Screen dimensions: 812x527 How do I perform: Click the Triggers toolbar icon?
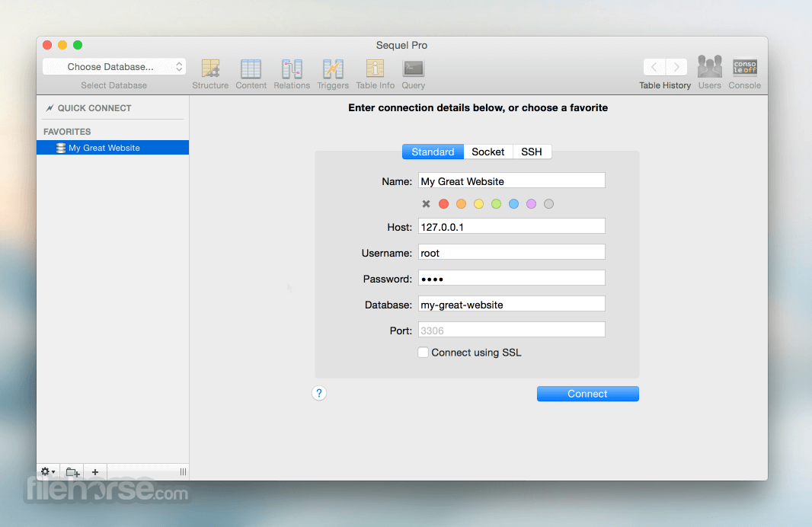click(x=333, y=69)
